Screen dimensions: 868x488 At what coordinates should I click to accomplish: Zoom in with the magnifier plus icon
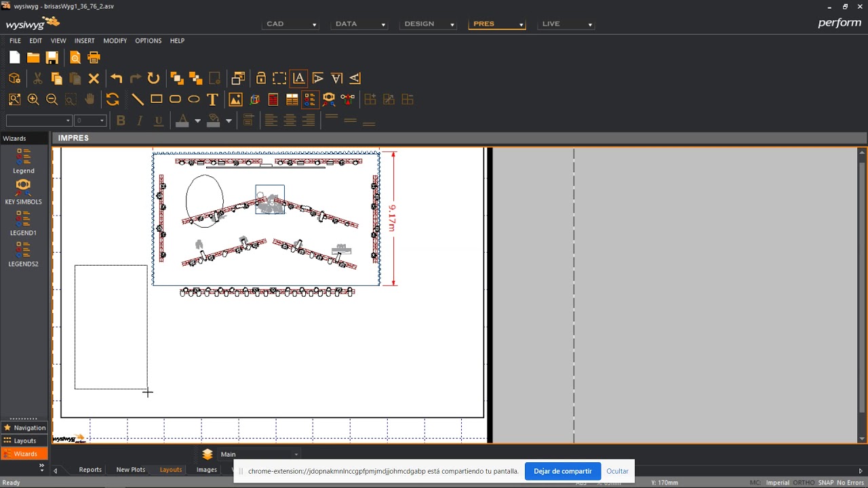pos(33,100)
